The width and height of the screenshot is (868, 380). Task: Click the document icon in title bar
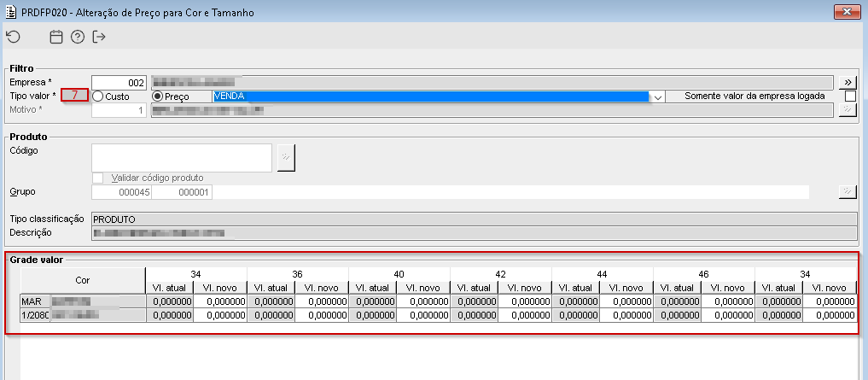[x=10, y=12]
